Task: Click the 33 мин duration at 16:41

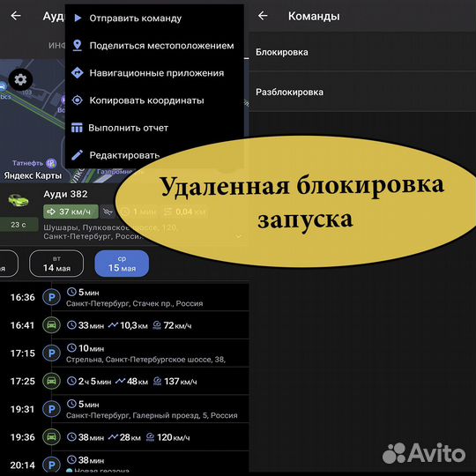Action: 91,326
